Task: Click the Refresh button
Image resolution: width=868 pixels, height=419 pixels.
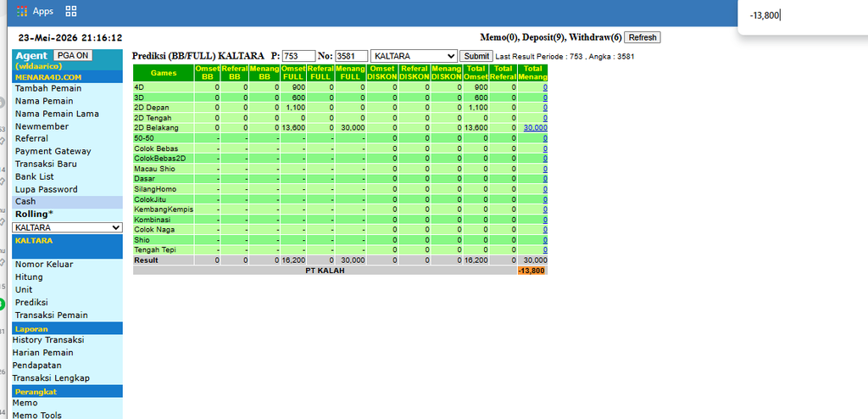Action: click(643, 37)
